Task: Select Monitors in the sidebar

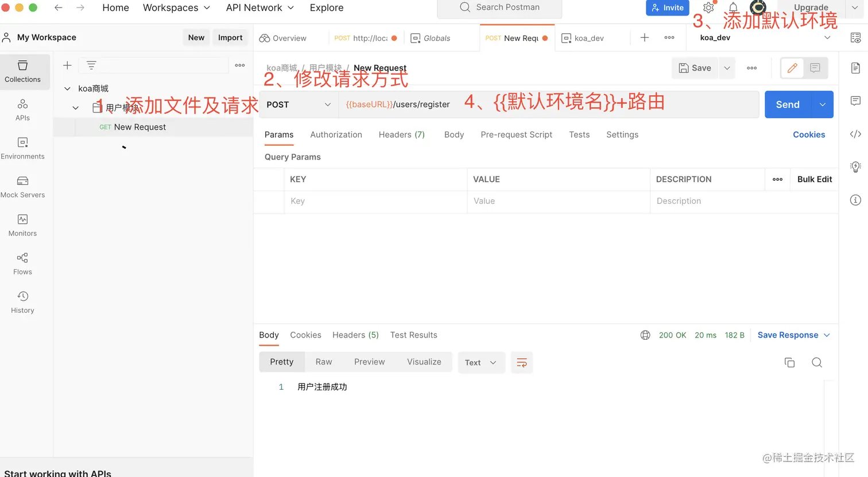Action: pyautogui.click(x=22, y=225)
